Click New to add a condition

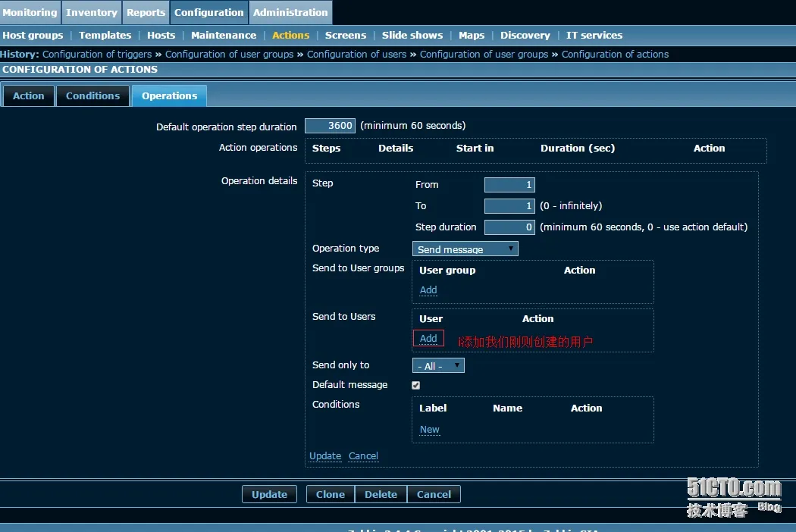tap(430, 430)
